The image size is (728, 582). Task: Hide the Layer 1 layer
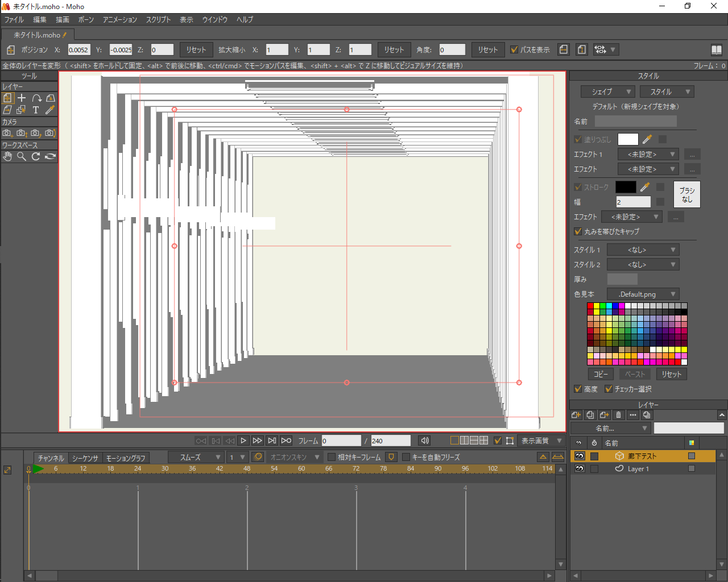(x=580, y=469)
